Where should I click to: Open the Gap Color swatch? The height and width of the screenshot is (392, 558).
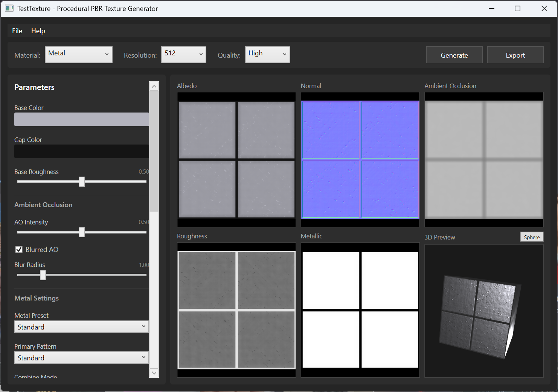point(82,151)
